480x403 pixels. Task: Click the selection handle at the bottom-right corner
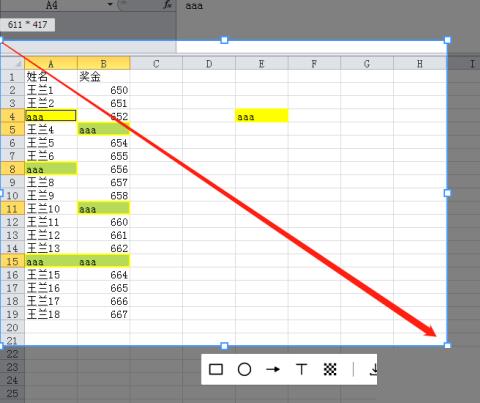(447, 346)
